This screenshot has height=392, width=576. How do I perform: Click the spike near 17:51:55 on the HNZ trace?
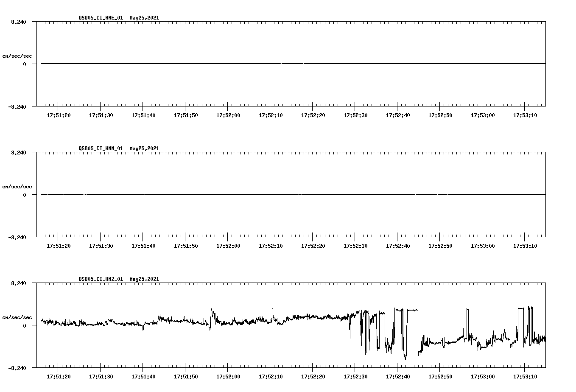(x=211, y=316)
